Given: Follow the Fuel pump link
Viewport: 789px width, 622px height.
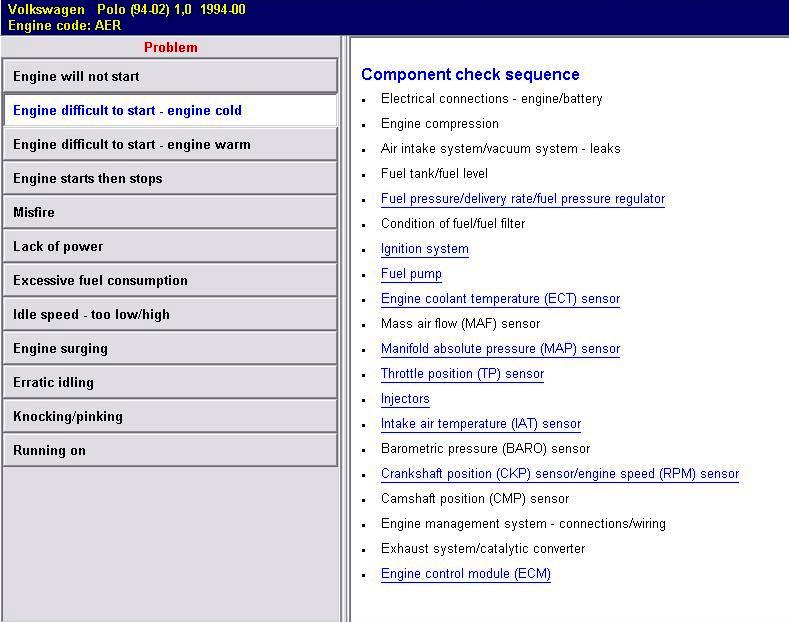Looking at the screenshot, I should tap(411, 274).
